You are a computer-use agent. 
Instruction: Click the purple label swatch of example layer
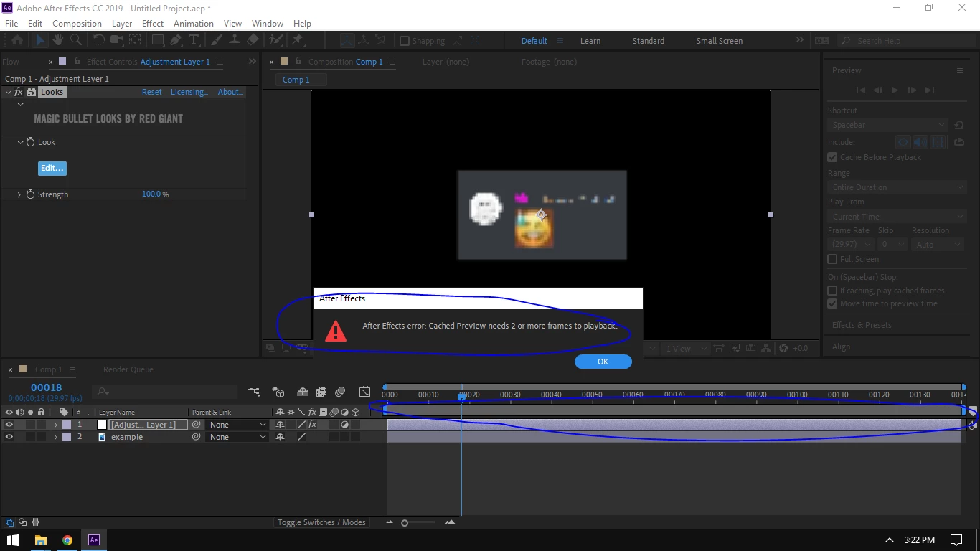tap(67, 437)
